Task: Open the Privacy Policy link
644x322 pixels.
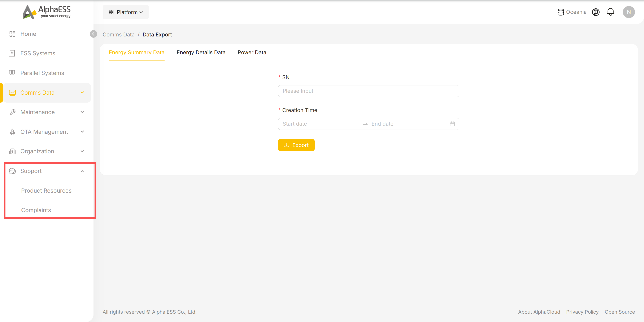Action: click(x=582, y=312)
